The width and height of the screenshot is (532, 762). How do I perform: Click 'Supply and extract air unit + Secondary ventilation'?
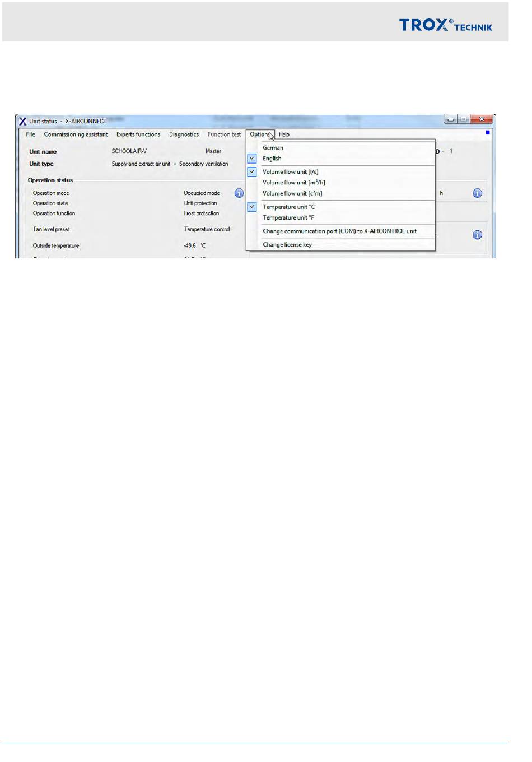[x=170, y=164]
